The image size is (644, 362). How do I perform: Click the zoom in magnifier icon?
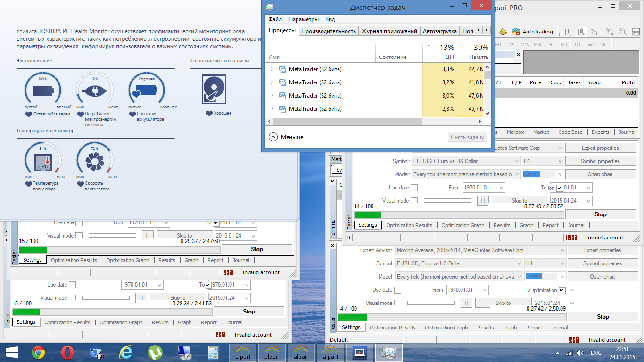[x=610, y=32]
